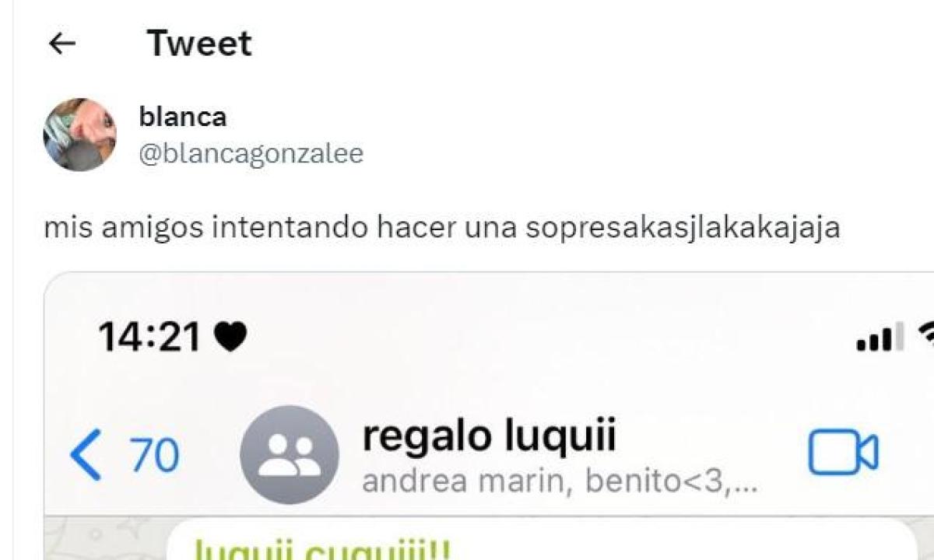Screen dimensions: 934x560
Task: Tap the member list andrea marin, benito<3
Action: point(560,482)
